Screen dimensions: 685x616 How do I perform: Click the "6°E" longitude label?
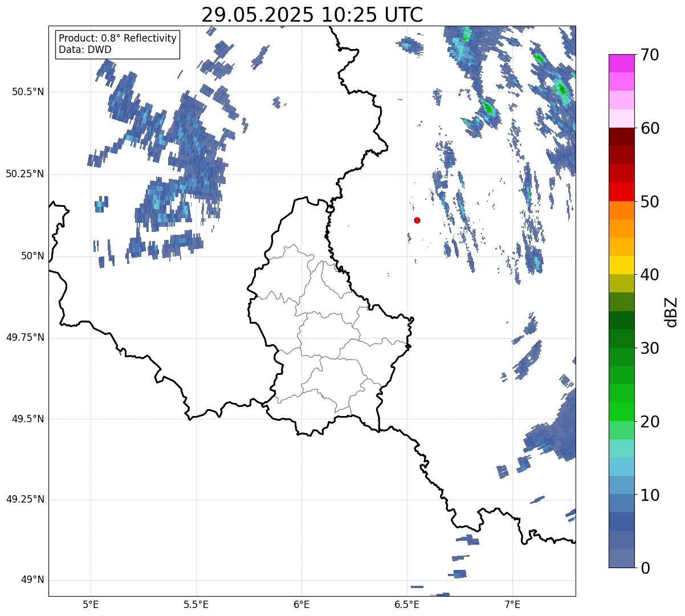(301, 604)
